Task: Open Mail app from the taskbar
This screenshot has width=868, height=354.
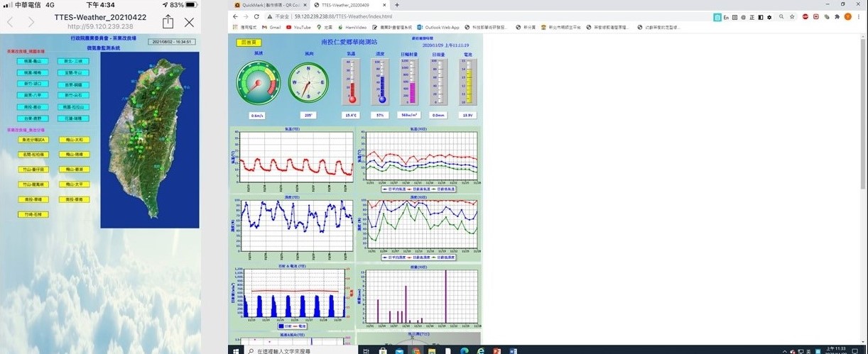Action: point(400,350)
